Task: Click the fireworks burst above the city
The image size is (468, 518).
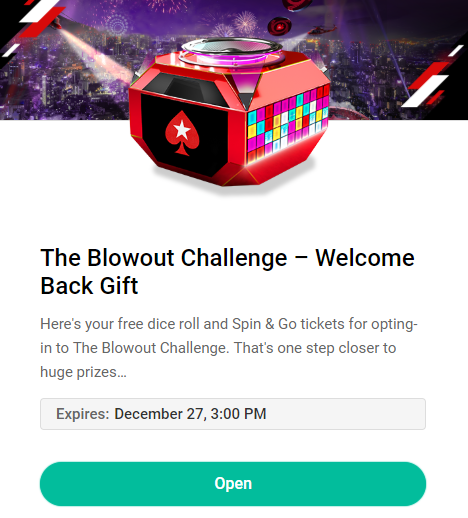Action: coord(245,22)
